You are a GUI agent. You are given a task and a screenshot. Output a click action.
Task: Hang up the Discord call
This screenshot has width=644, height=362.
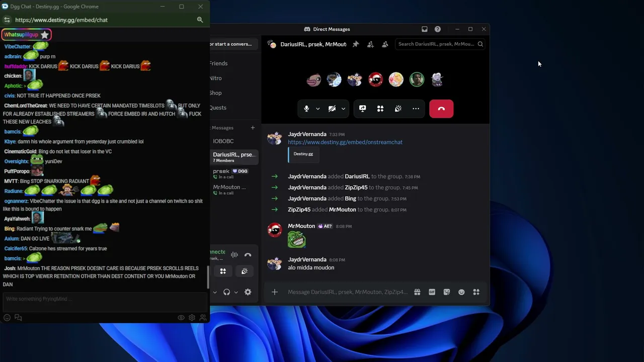pyautogui.click(x=441, y=109)
